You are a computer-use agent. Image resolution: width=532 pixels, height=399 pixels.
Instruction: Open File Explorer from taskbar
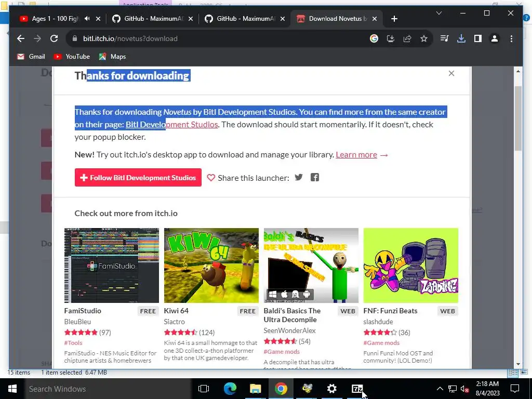click(256, 389)
